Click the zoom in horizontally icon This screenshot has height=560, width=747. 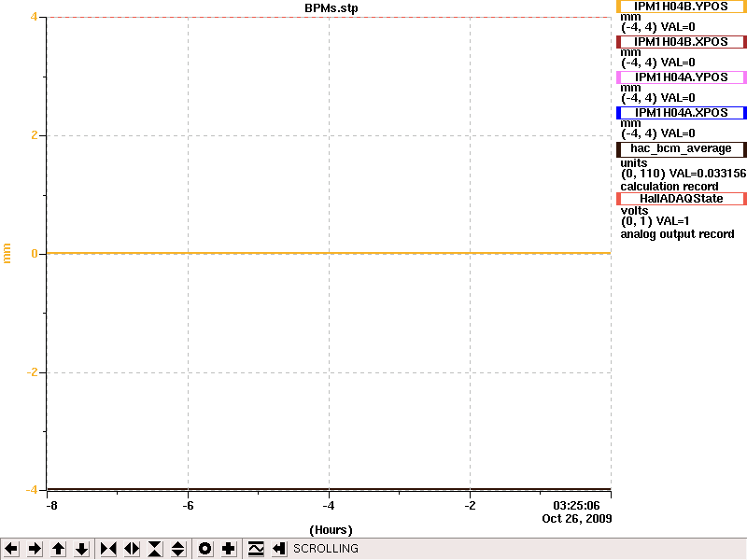click(108, 549)
